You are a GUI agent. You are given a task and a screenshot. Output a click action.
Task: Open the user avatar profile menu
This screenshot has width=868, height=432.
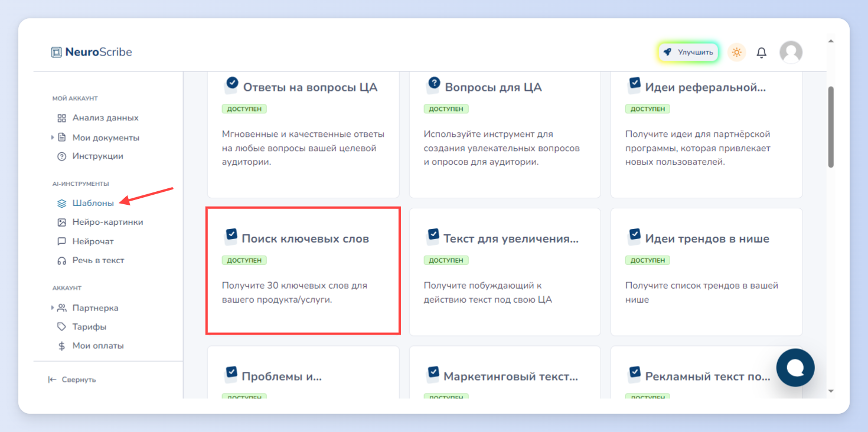click(x=791, y=52)
